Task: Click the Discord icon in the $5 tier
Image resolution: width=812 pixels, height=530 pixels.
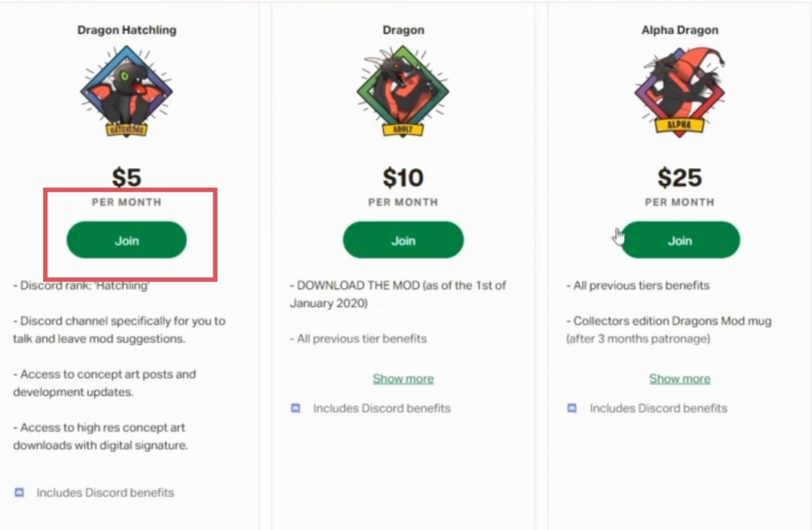Action: point(20,492)
